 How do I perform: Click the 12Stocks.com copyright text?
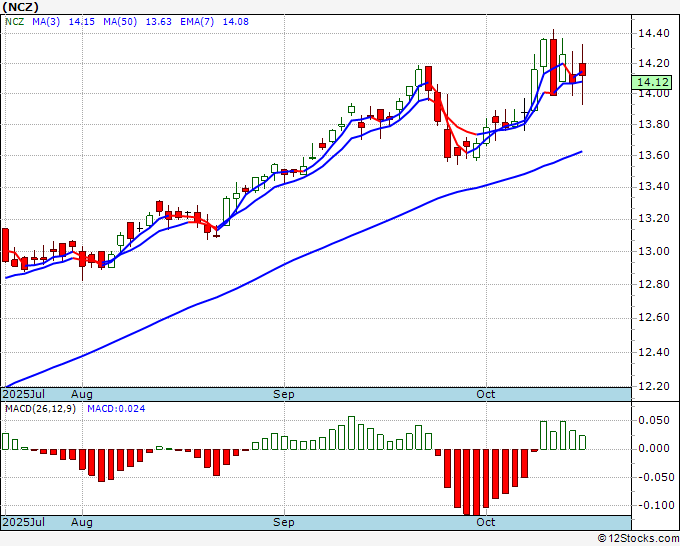point(638,539)
